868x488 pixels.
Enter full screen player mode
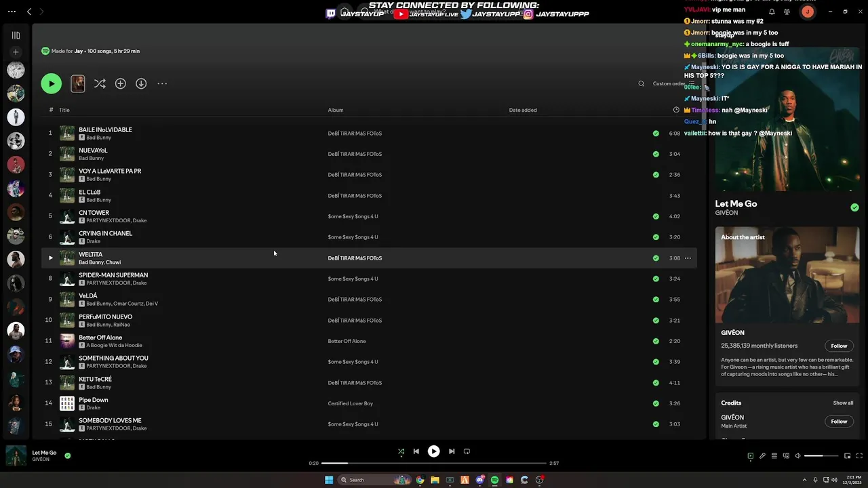859,456
